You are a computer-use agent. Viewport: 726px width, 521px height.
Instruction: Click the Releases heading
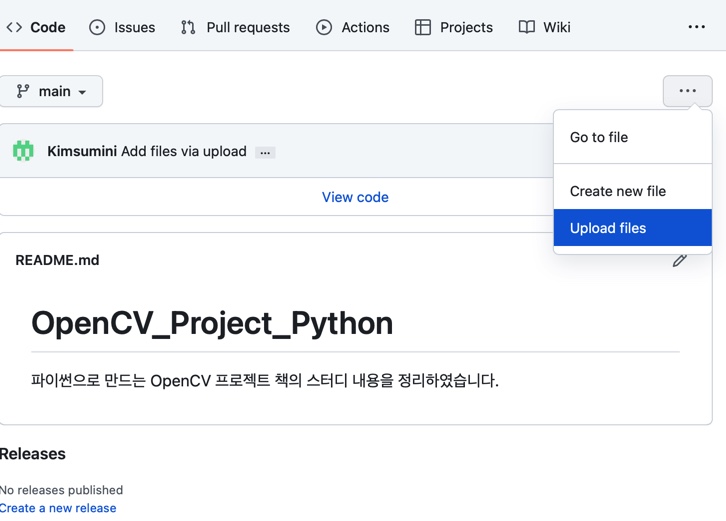tap(33, 454)
